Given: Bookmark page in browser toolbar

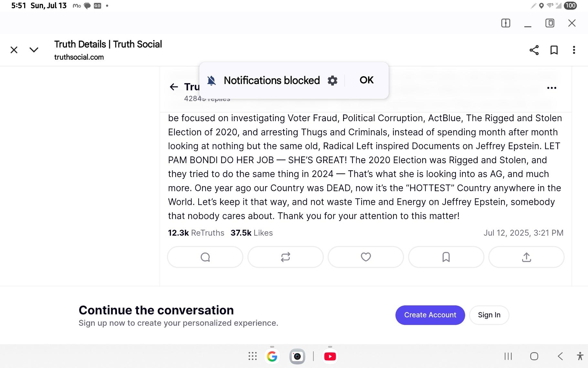Looking at the screenshot, I should pos(554,50).
